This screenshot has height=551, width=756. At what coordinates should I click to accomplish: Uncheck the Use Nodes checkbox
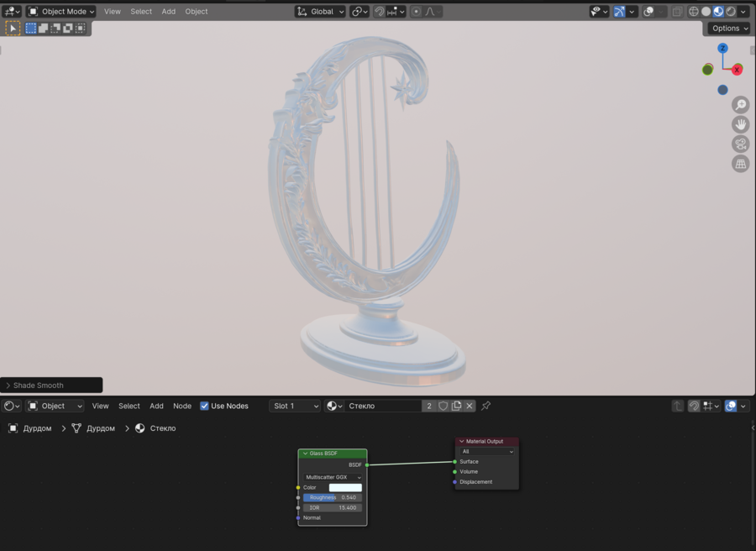click(204, 406)
